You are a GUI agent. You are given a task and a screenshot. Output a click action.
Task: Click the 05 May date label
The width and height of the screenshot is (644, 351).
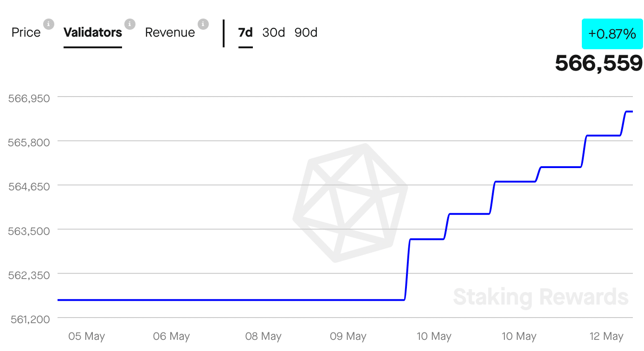[x=87, y=337]
